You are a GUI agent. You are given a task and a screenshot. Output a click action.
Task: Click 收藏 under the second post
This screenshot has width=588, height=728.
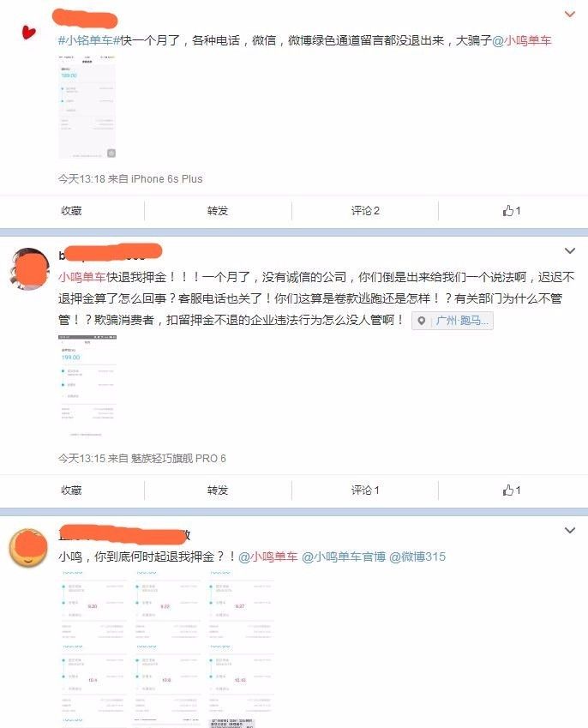click(x=71, y=490)
